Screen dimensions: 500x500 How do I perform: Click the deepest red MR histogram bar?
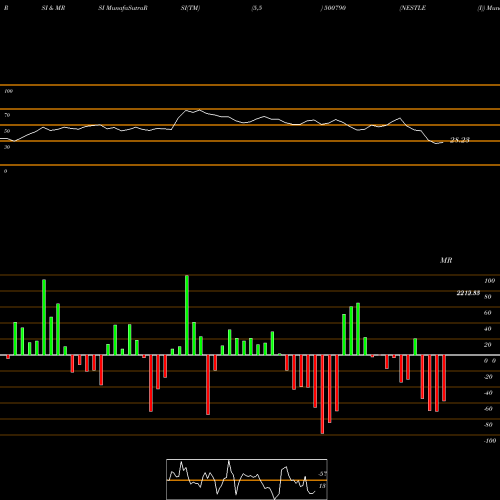322,394
